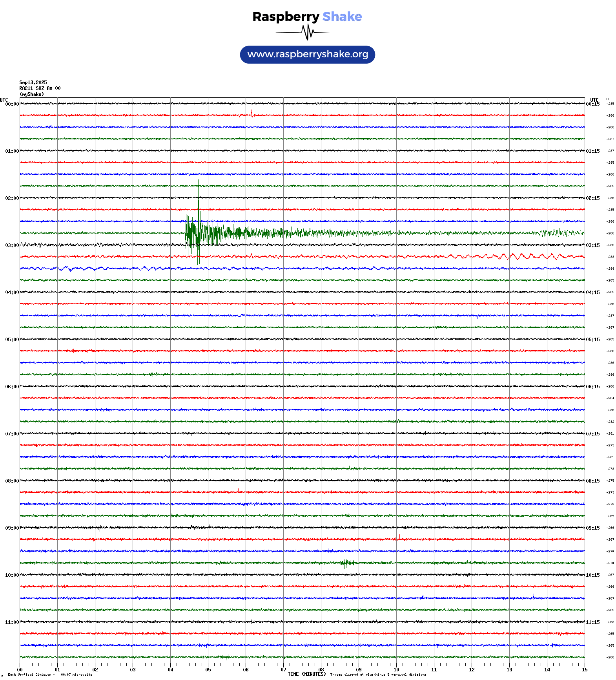Open the www.raspberryshake.org link

(x=308, y=55)
